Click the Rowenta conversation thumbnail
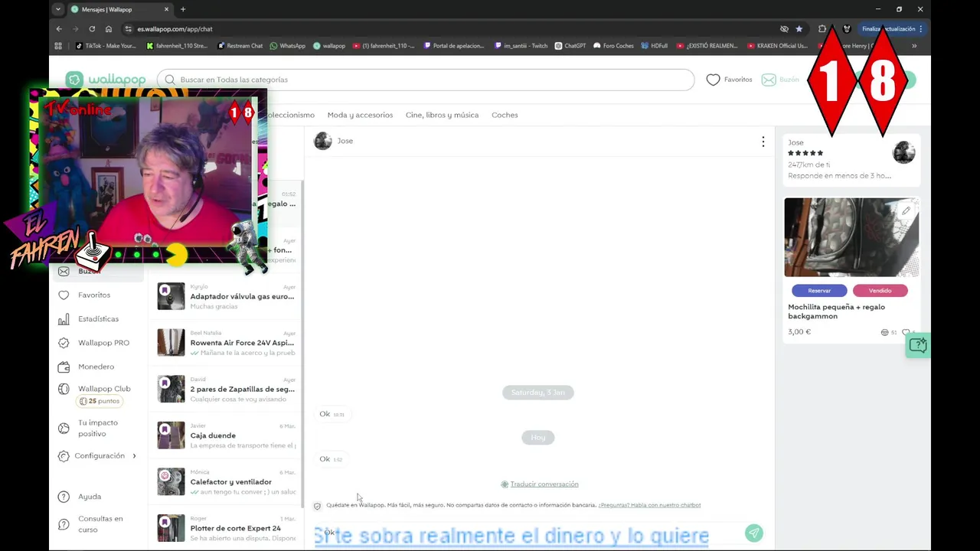980x551 pixels. click(171, 343)
